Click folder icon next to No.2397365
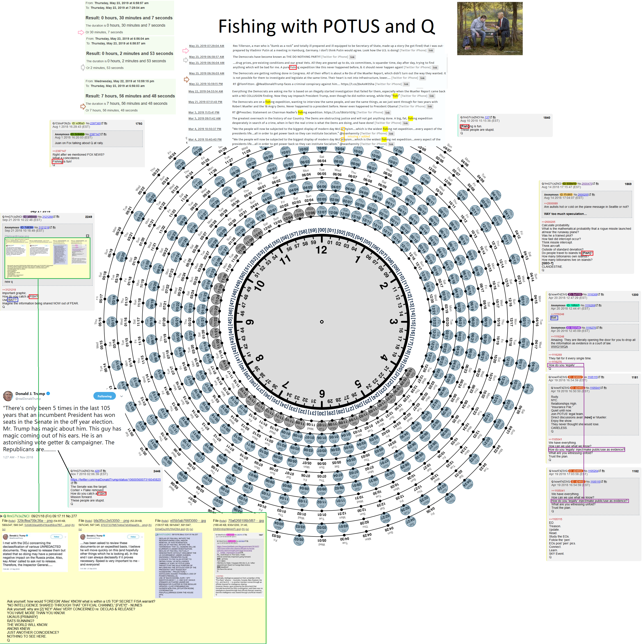Image resolution: width=644 pixels, height=644 pixels. [106, 123]
